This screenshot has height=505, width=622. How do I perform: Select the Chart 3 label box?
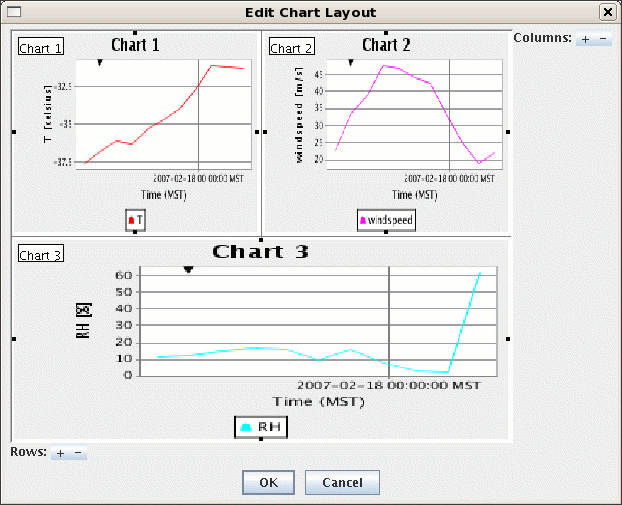click(x=41, y=255)
